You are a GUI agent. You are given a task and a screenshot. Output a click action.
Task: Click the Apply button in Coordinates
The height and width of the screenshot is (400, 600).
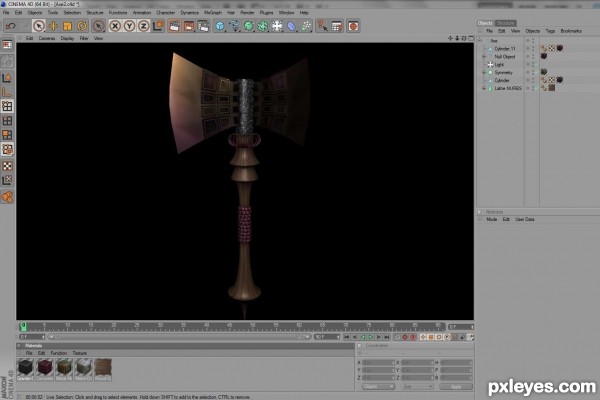456,387
